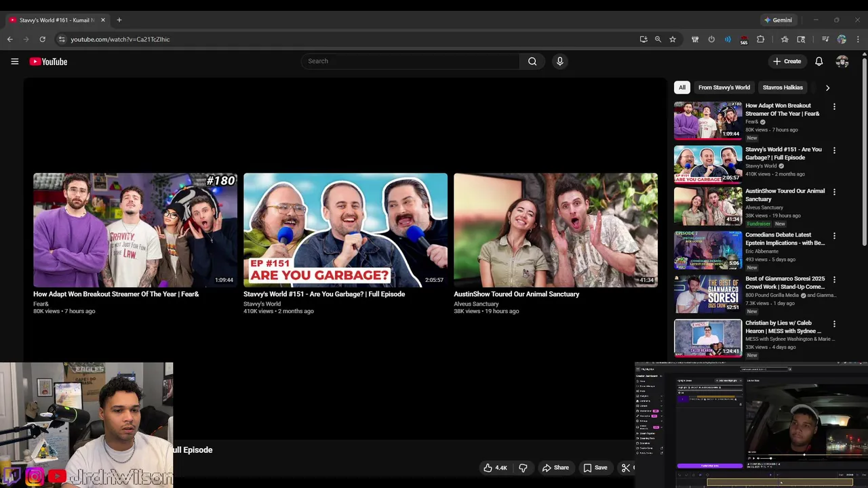This screenshot has height=488, width=868.
Task: Open the zoom magnifier icon in address bar
Action: coord(658,39)
